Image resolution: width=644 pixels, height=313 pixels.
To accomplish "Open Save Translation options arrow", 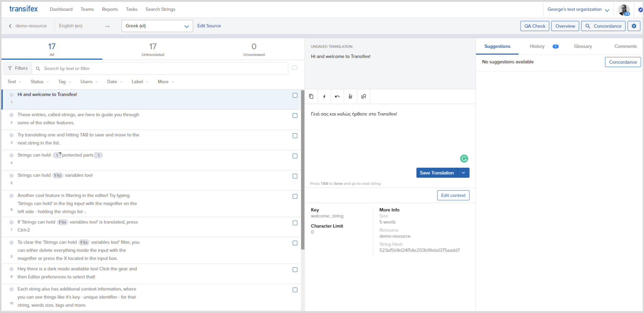I will (x=464, y=173).
